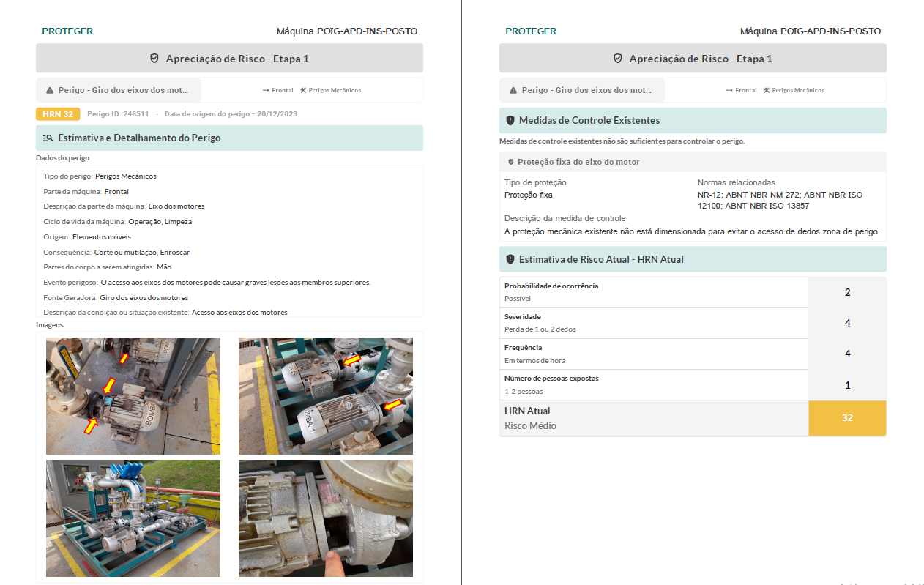Click Proteção fixa under Tipo de proteção
The image size is (924, 585).
click(529, 195)
